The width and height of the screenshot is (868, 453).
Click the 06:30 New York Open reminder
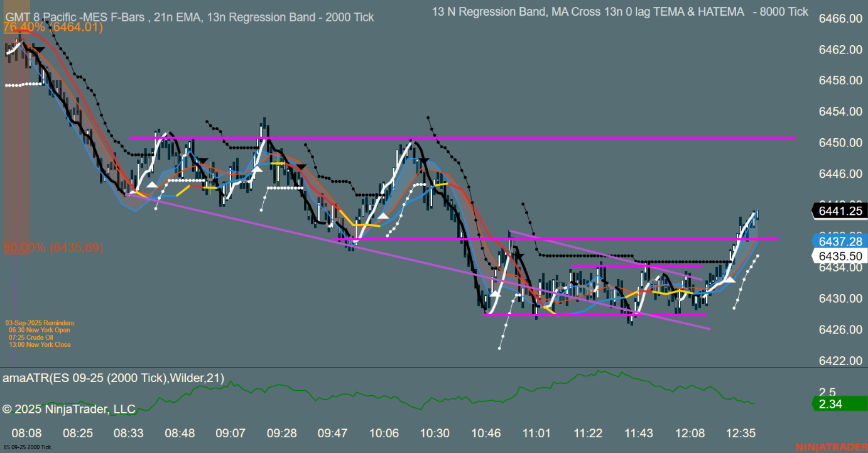coord(40,330)
